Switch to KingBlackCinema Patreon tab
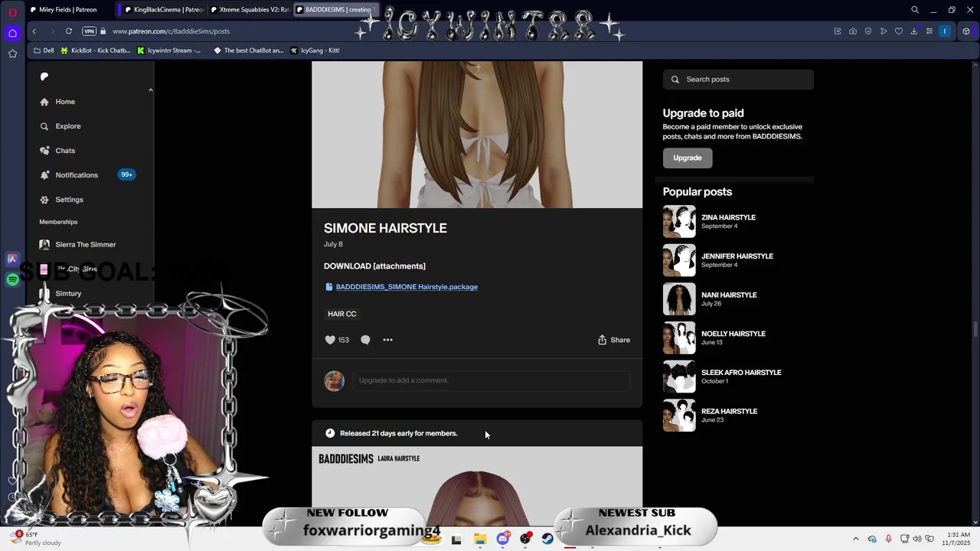Image resolution: width=980 pixels, height=551 pixels. coord(162,10)
